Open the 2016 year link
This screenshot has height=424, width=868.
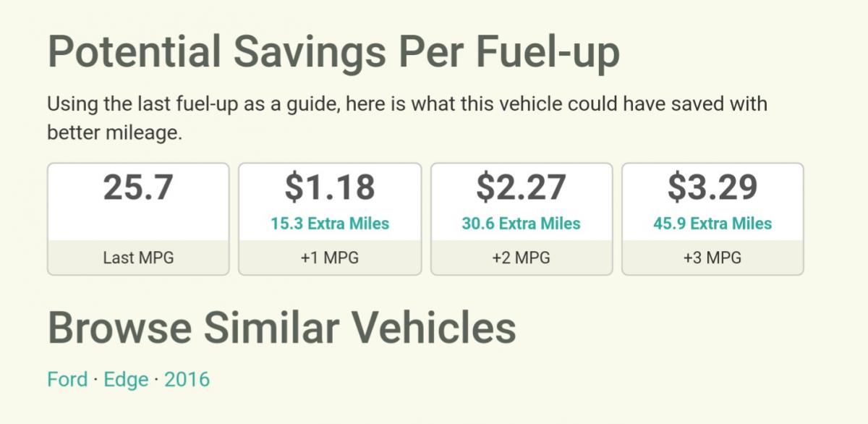(187, 379)
